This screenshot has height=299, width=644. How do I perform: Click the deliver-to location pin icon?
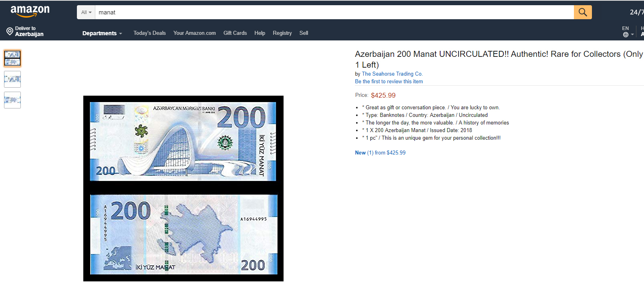pyautogui.click(x=10, y=31)
